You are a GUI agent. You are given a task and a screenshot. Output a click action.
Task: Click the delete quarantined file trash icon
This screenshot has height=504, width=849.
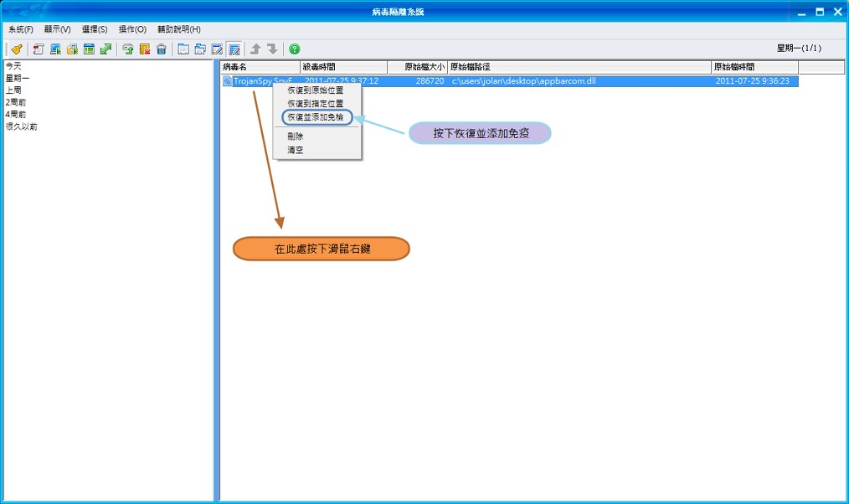click(161, 48)
